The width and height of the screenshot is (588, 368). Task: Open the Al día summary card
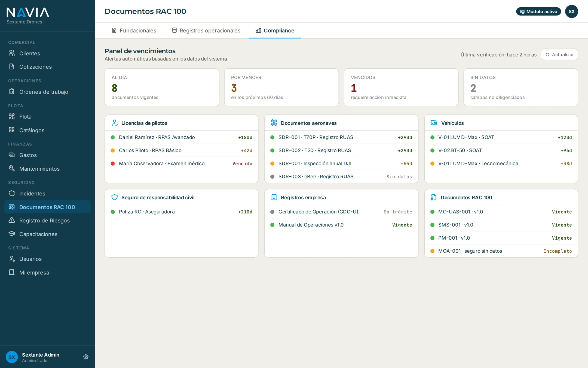click(162, 87)
